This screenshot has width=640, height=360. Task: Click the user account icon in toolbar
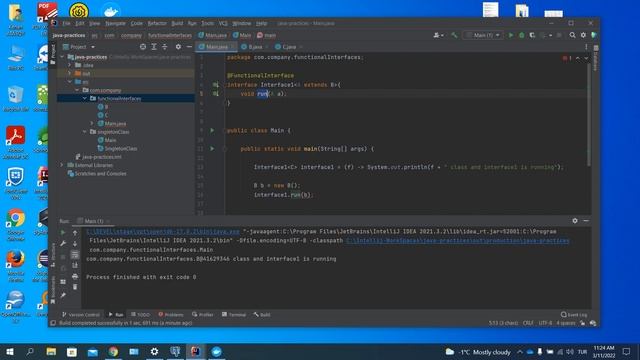click(x=438, y=36)
